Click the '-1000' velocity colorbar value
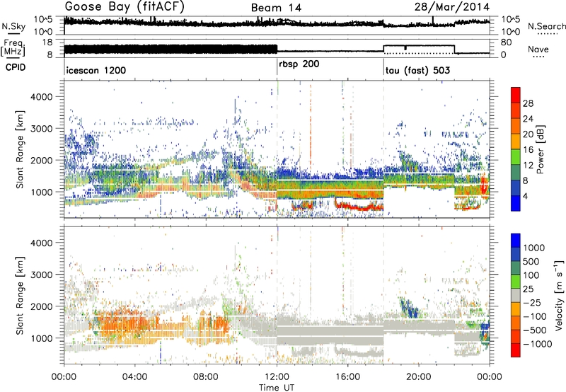This screenshot has height=392, width=566. (538, 344)
